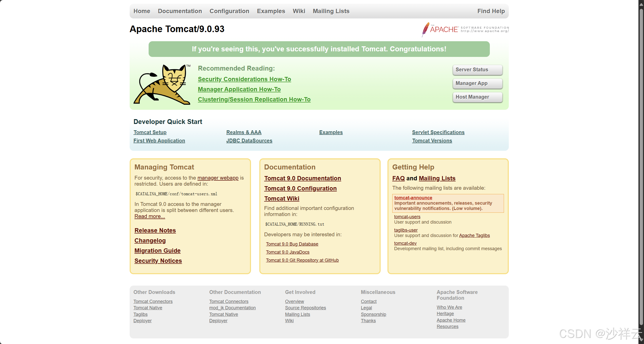Click the Server Status button

coord(477,70)
